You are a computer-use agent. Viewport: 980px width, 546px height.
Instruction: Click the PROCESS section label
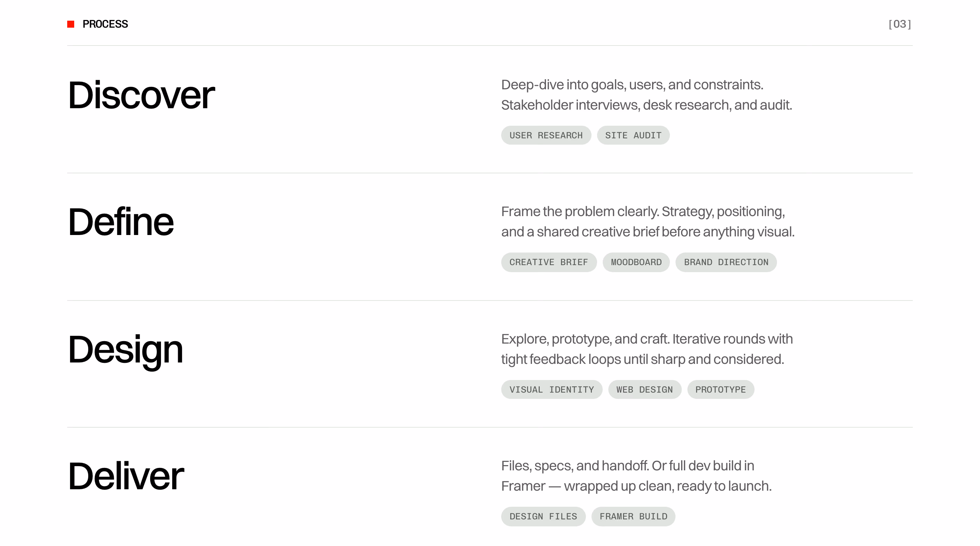(105, 24)
